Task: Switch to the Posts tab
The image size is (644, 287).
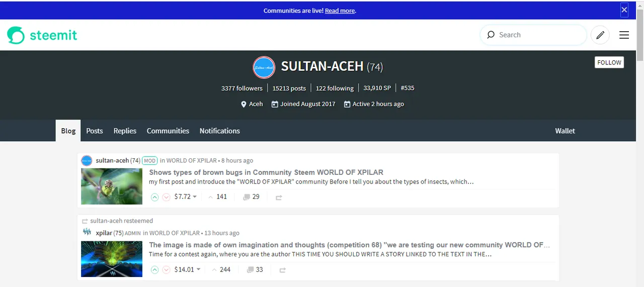Action: click(x=95, y=131)
